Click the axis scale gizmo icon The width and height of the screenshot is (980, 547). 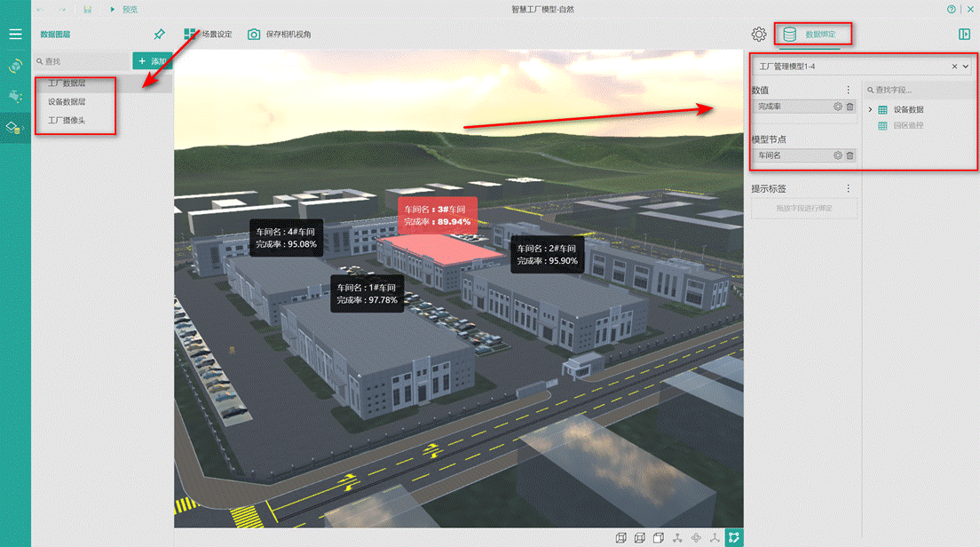pyautogui.click(x=715, y=538)
